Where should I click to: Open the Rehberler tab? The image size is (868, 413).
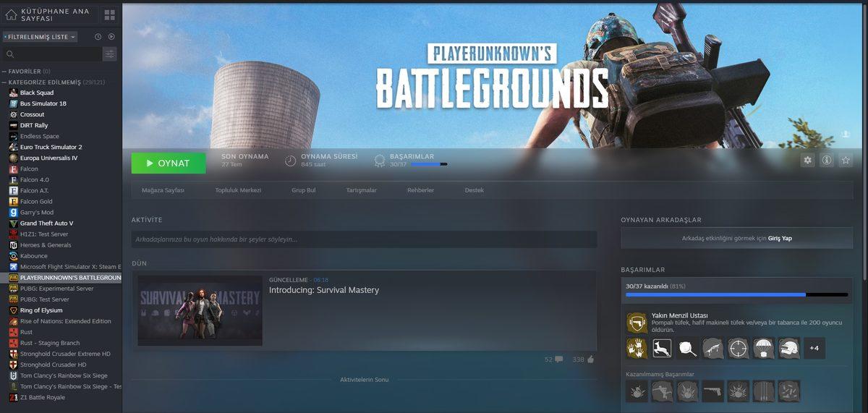click(x=420, y=190)
